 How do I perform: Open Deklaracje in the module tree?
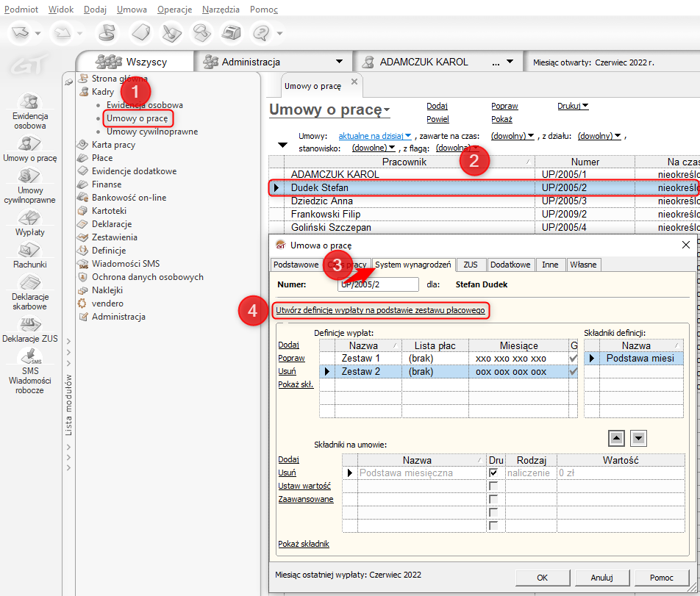(x=112, y=224)
